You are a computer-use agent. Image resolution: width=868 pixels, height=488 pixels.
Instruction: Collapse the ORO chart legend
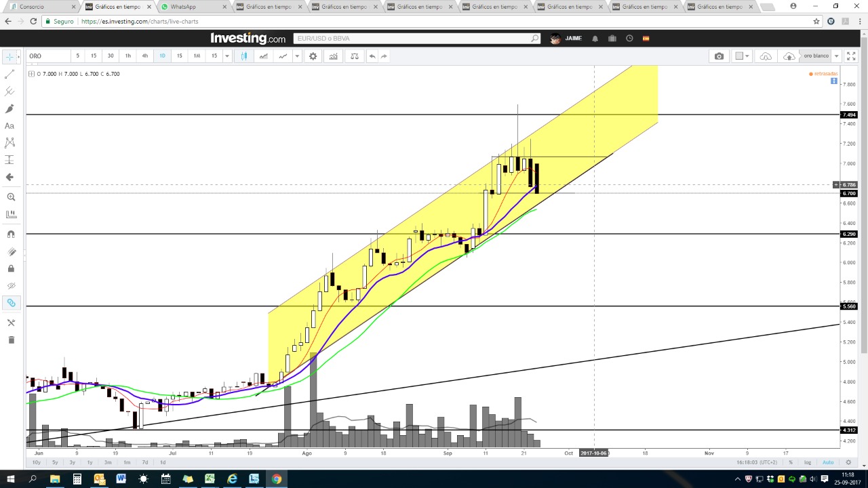pyautogui.click(x=32, y=74)
